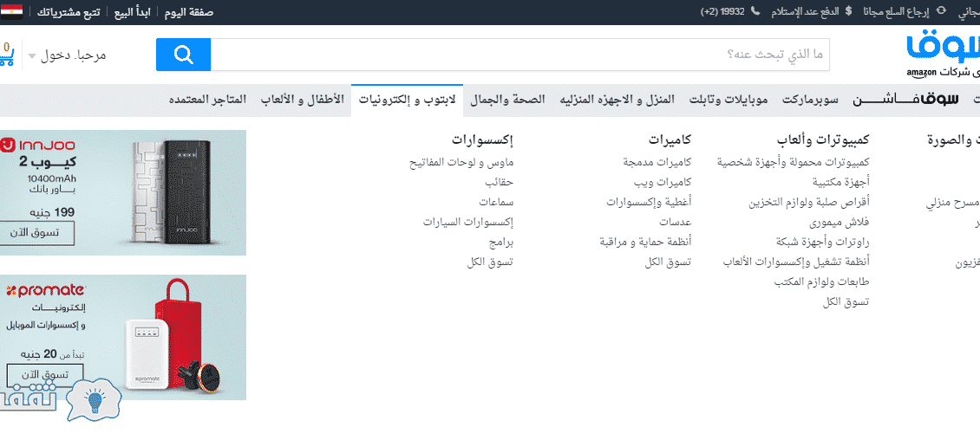Click the الدفع عند الإستلام text link
Image resolution: width=980 pixels, height=434 pixels.
click(x=804, y=11)
